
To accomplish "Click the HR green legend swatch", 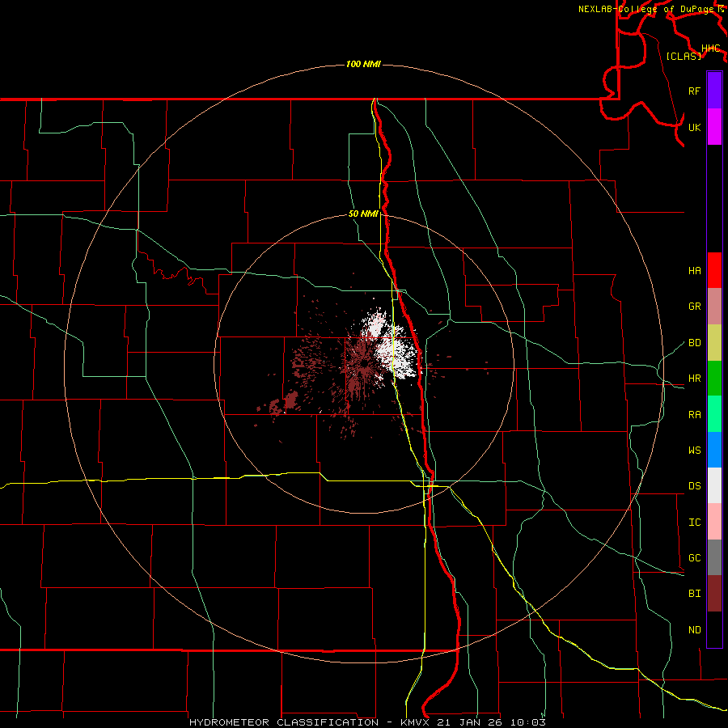I will coord(714,379).
